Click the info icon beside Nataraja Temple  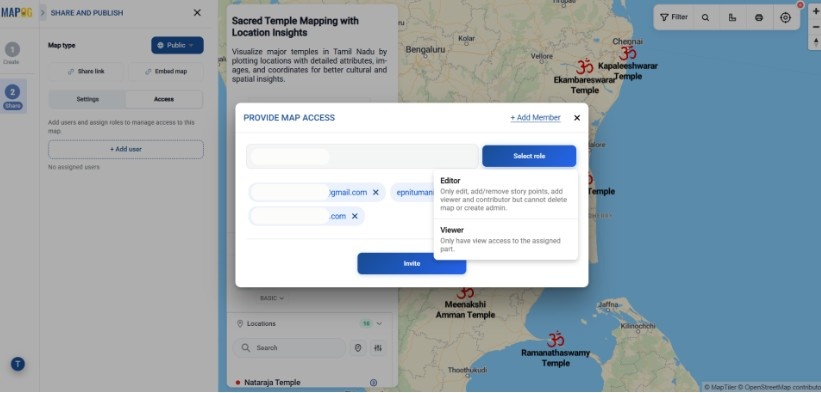[x=373, y=383]
